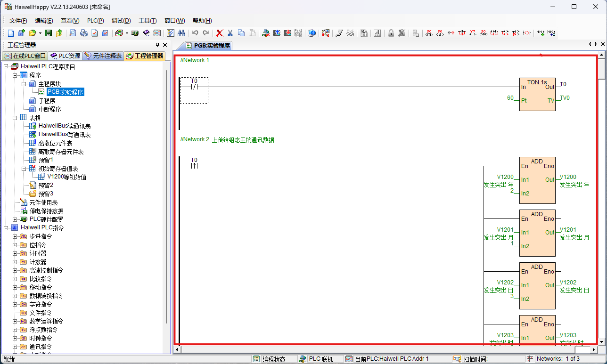
Task: Open the 编辑(E) menu
Action: click(x=44, y=21)
